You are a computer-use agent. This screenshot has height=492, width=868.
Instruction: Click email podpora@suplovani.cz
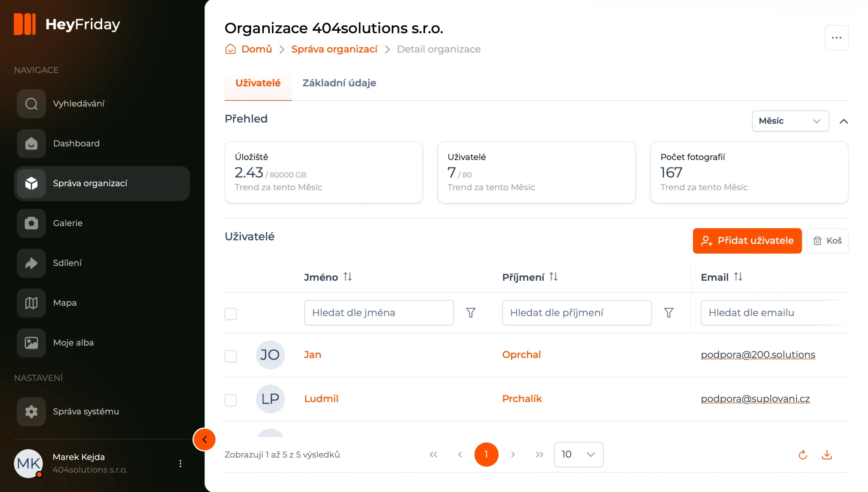755,399
